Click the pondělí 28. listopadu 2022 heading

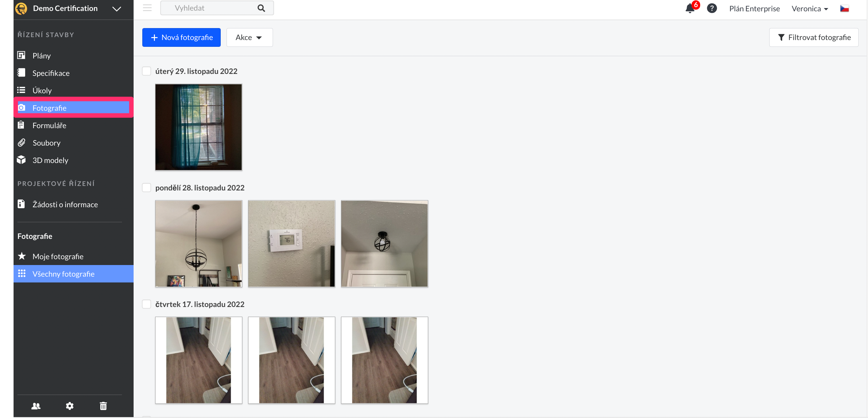point(200,188)
